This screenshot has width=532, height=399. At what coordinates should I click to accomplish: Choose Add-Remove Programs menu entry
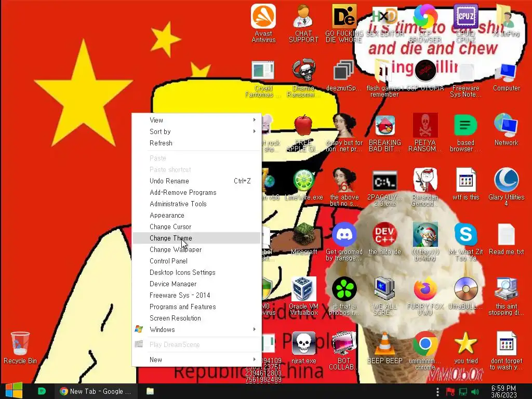[196, 192]
